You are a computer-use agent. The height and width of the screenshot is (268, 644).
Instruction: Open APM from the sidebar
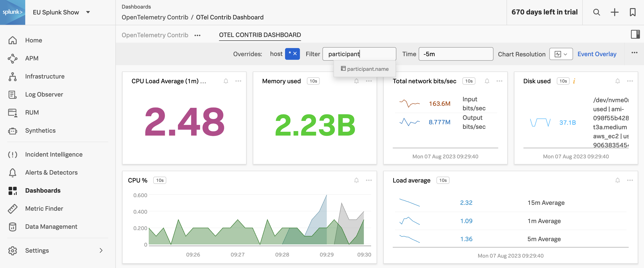(32, 58)
